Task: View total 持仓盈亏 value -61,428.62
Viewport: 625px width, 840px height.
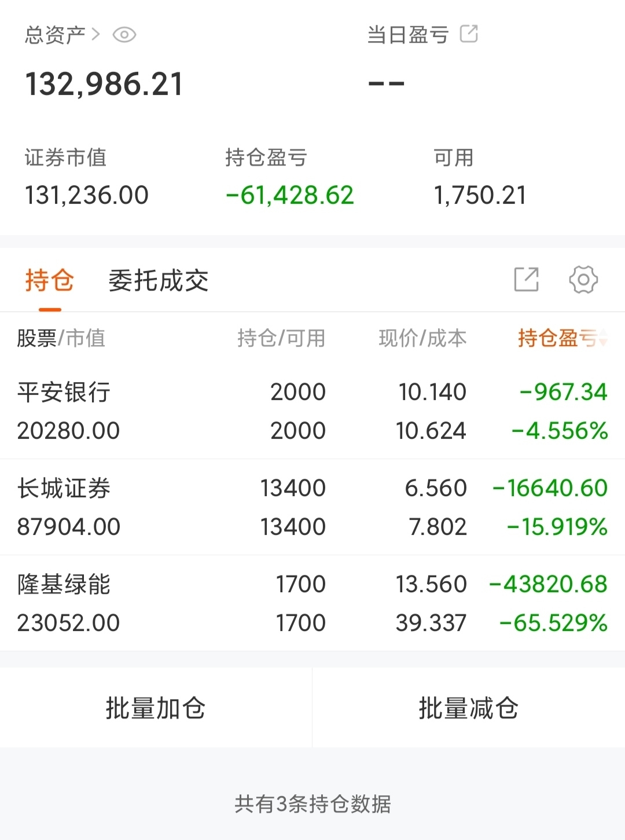Action: (x=289, y=195)
